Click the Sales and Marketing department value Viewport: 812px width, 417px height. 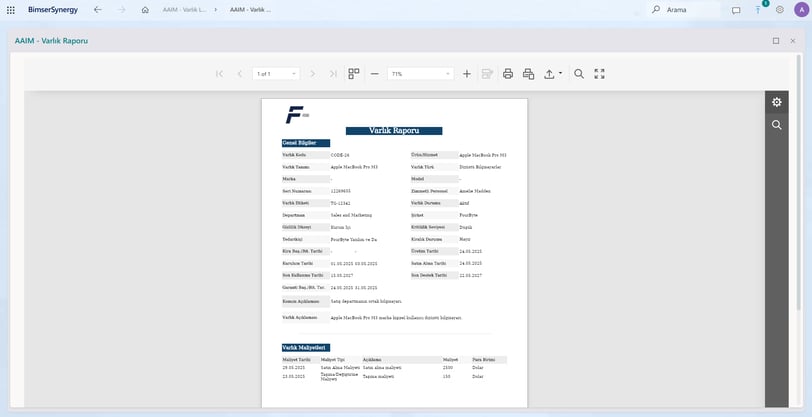(x=351, y=215)
